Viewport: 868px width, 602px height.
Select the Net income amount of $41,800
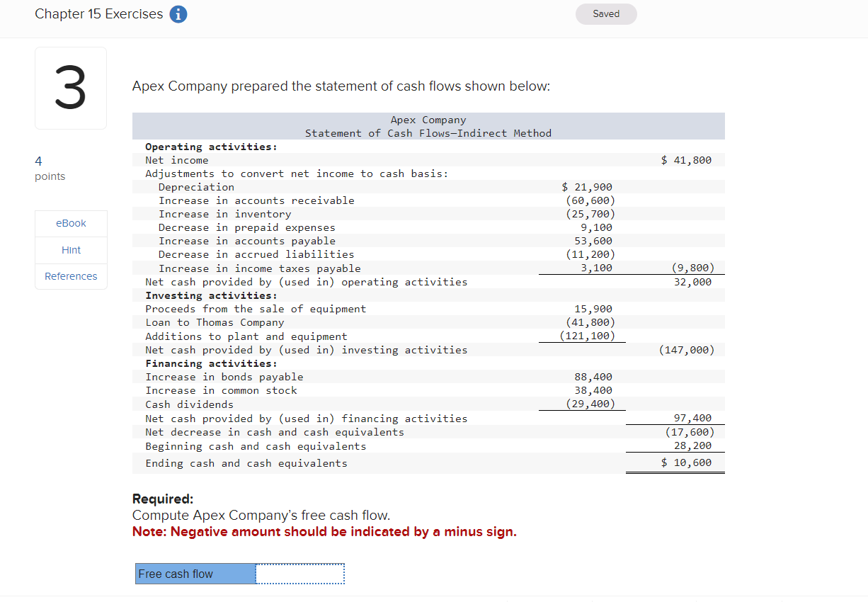[x=685, y=159]
